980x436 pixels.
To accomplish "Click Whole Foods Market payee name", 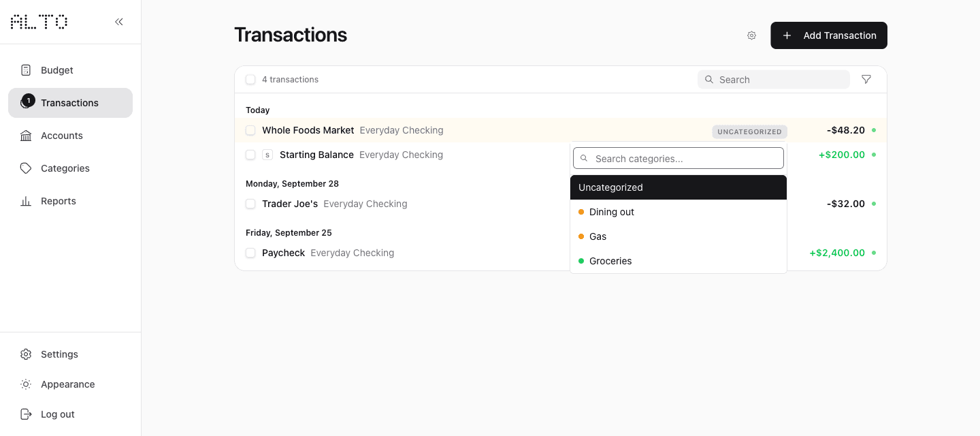I will click(x=308, y=130).
